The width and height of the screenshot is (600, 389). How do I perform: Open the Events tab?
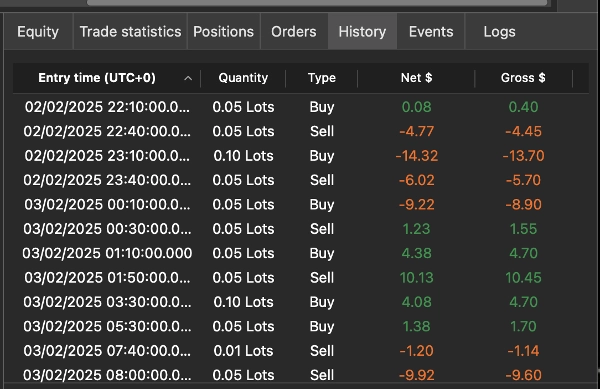pyautogui.click(x=431, y=32)
